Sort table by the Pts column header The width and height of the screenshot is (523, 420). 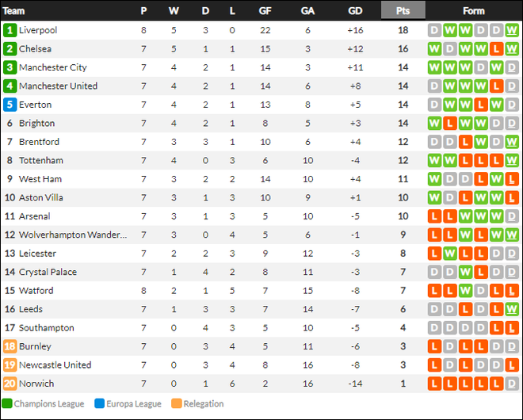pos(403,10)
